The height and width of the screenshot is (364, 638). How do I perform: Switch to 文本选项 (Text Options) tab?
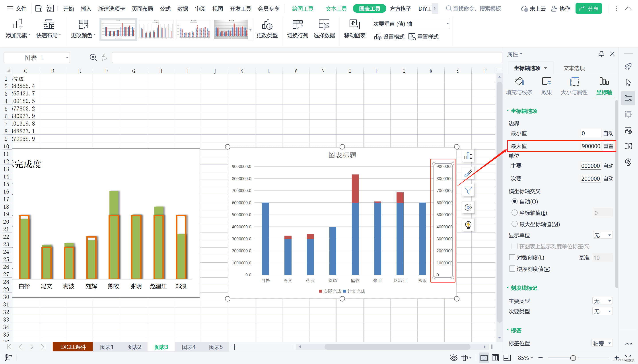pos(574,68)
